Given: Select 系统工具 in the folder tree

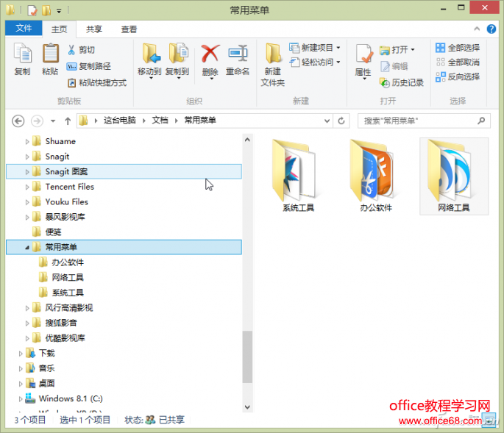Looking at the screenshot, I should 68,293.
